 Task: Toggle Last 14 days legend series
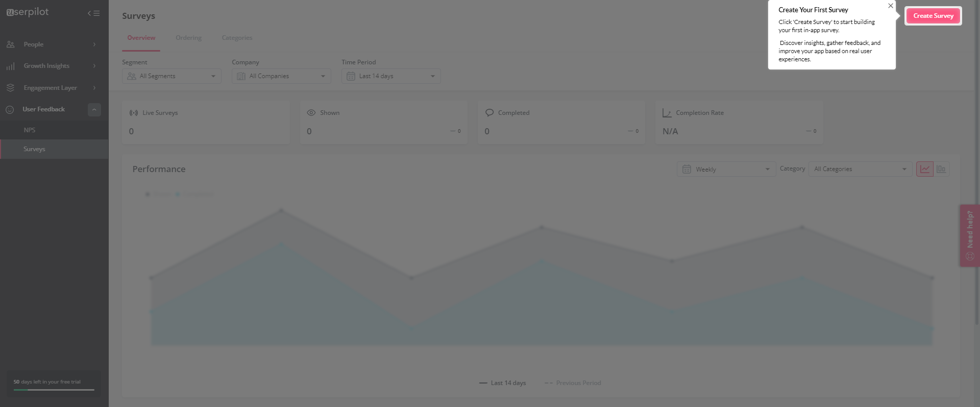(503, 383)
